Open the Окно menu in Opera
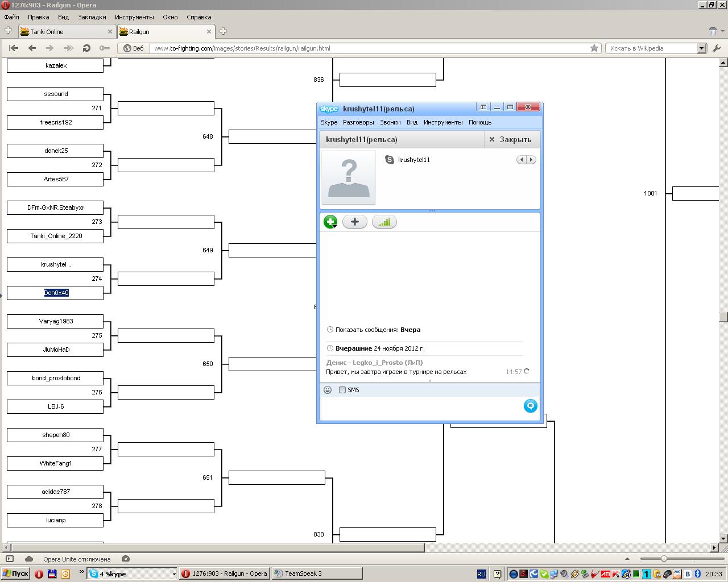Image resolution: width=728 pixels, height=582 pixels. point(170,17)
